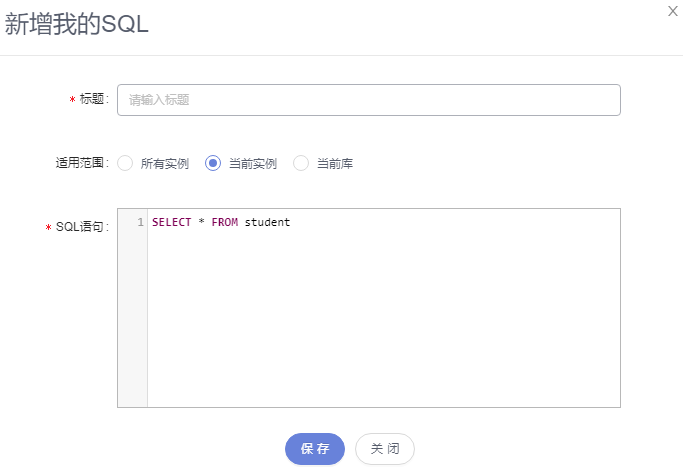Click the SQL语句 field label
The width and height of the screenshot is (683, 467).
coord(82,227)
